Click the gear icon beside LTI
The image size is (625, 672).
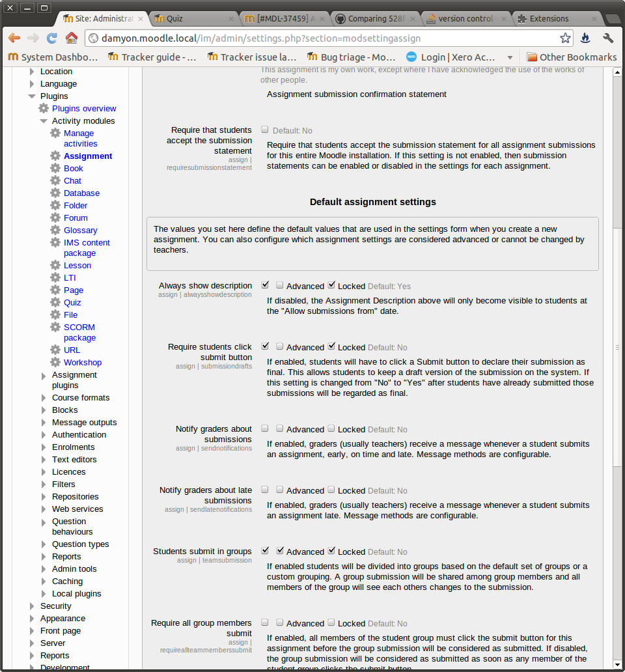(x=55, y=277)
